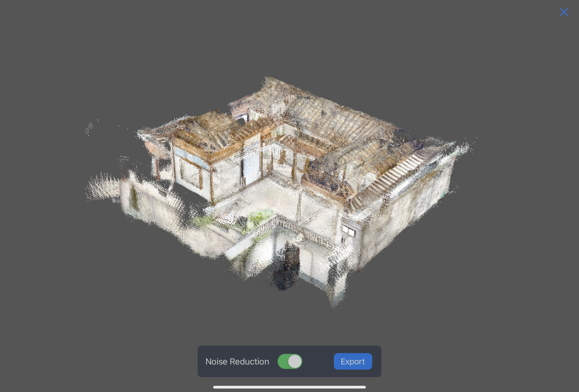Click the framed window on the left building
The image size is (579, 392).
[190, 174]
